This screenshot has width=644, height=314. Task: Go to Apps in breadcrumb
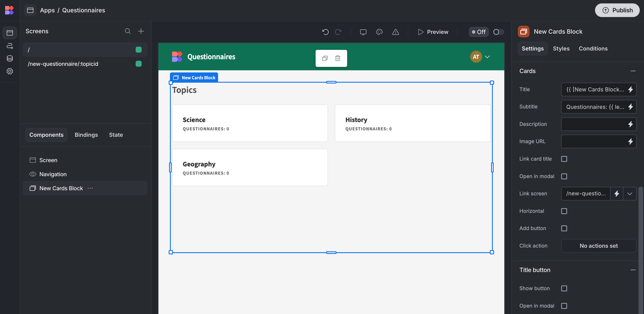[47, 10]
